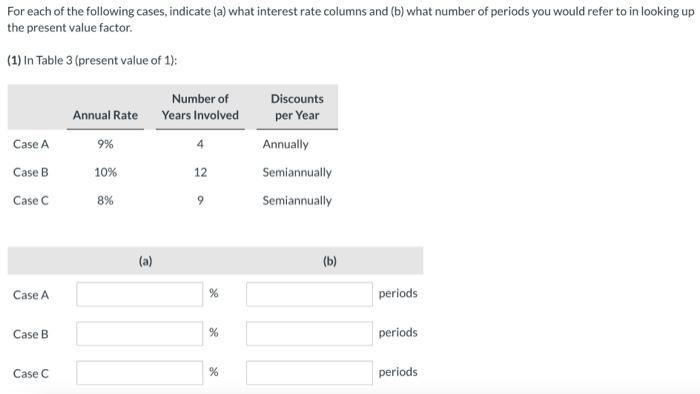Select the 8% annual rate cell
The width and height of the screenshot is (700, 394).
[105, 200]
